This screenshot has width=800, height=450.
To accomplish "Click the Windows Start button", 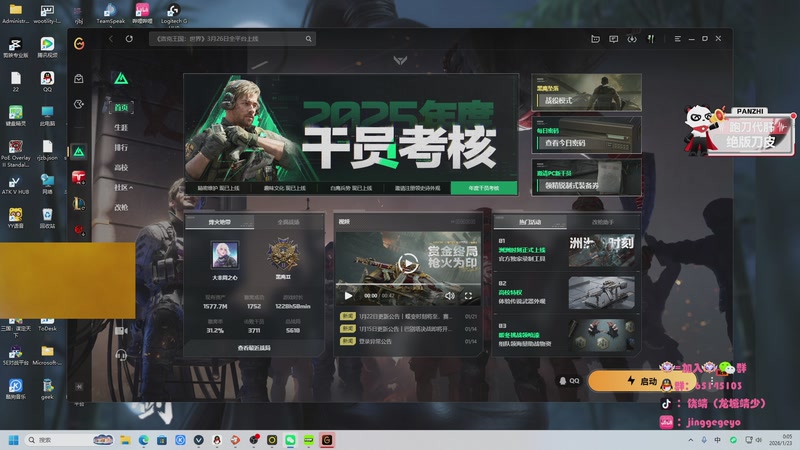I will (x=14, y=440).
